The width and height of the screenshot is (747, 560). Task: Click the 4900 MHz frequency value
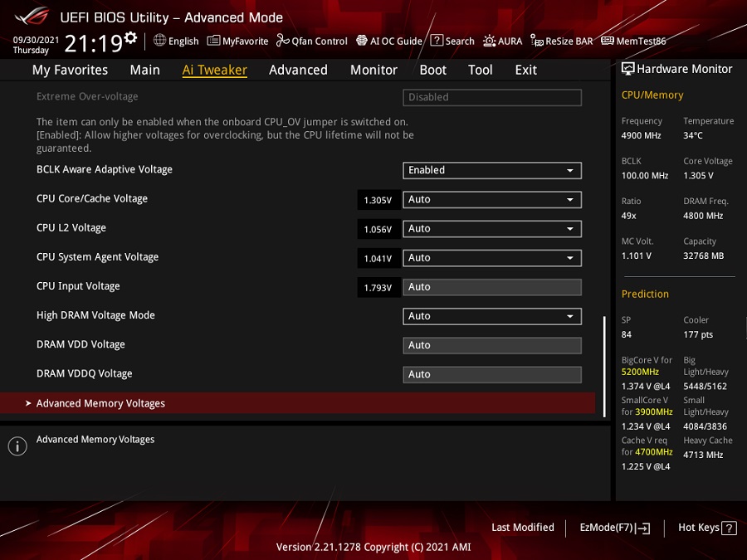642,135
